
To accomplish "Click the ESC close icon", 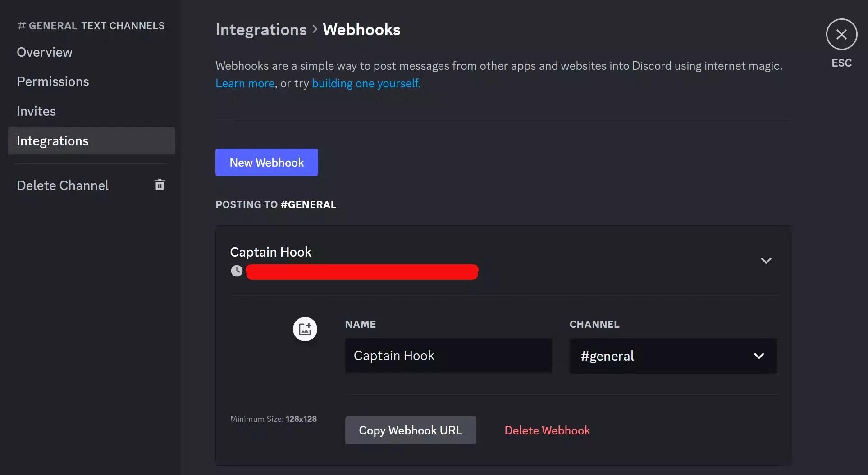I will tap(841, 34).
